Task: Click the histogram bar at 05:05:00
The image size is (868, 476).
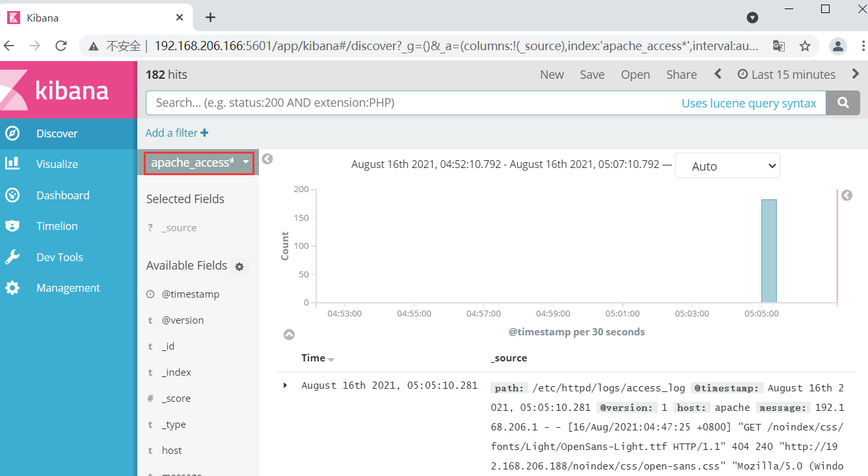Action: click(769, 251)
